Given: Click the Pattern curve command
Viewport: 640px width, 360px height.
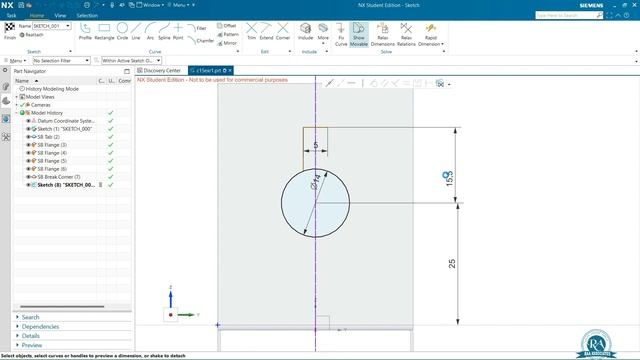Looking at the screenshot, I should click(228, 34).
